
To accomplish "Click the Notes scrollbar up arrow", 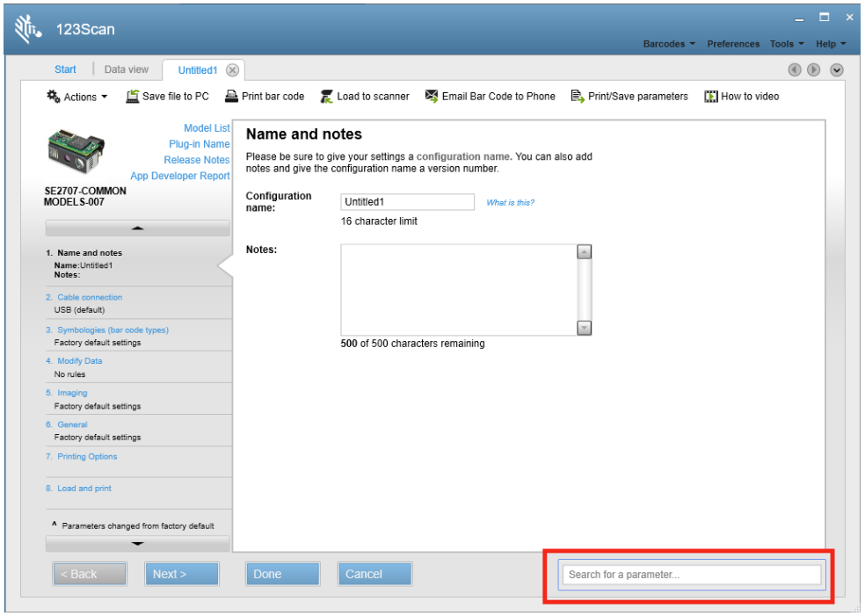I will (x=585, y=252).
